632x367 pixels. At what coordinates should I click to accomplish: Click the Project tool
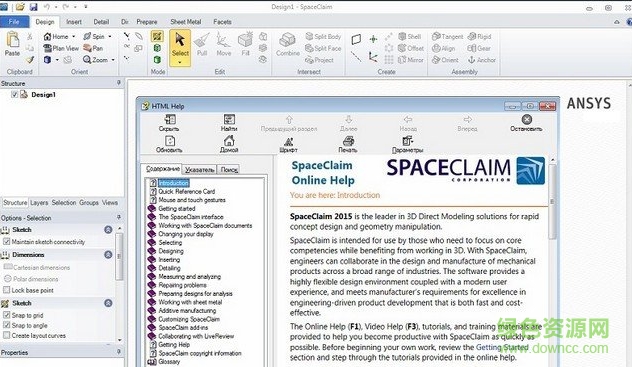[320, 60]
